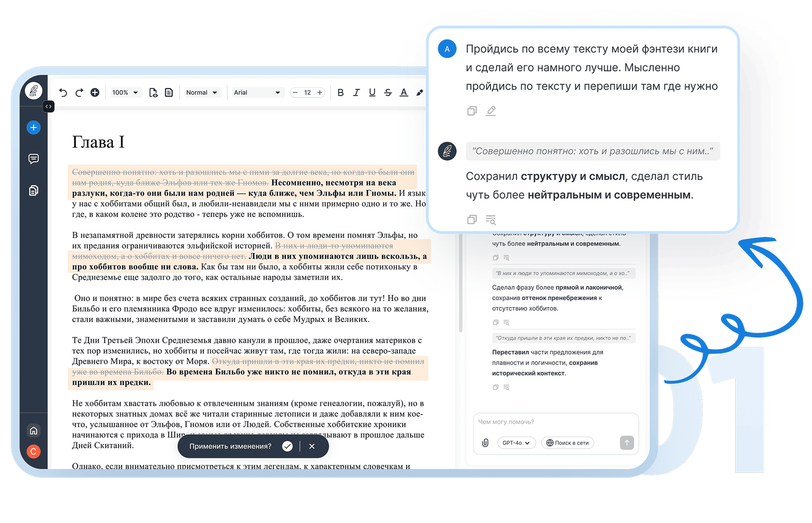Image resolution: width=812 pixels, height=523 pixels.
Task: Locate changes for the 'Переставил части предложения' reply
Action: click(506, 387)
